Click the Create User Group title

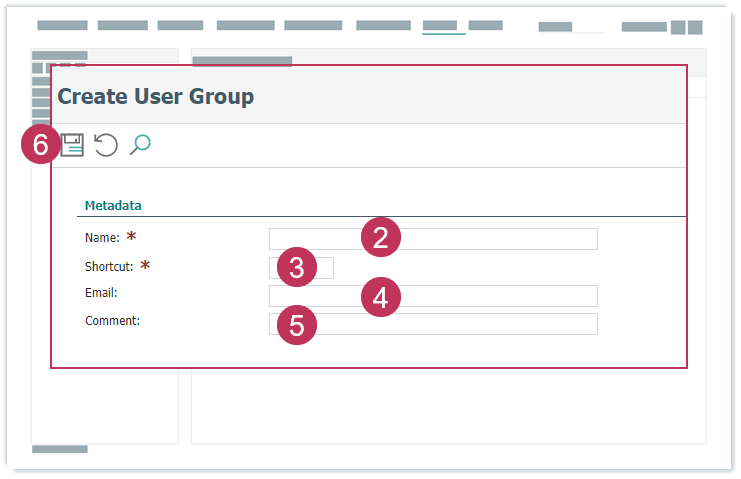click(156, 96)
